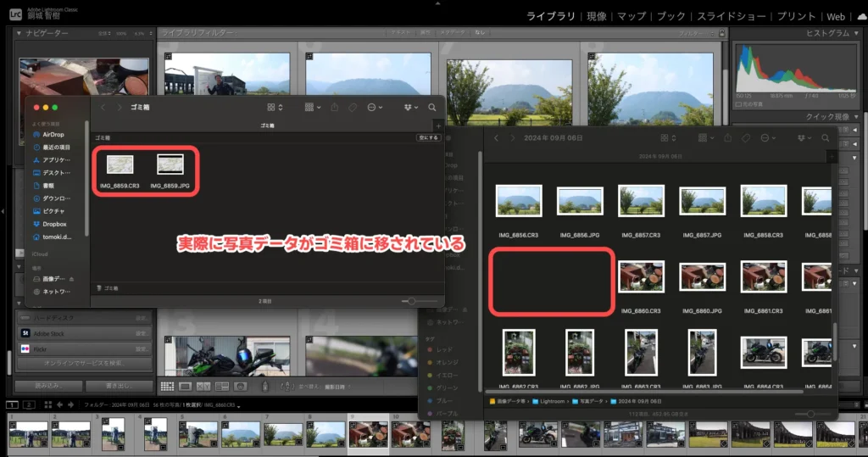The image size is (868, 457).
Task: Switch to Loupe view in the toolbar
Action: click(185, 387)
